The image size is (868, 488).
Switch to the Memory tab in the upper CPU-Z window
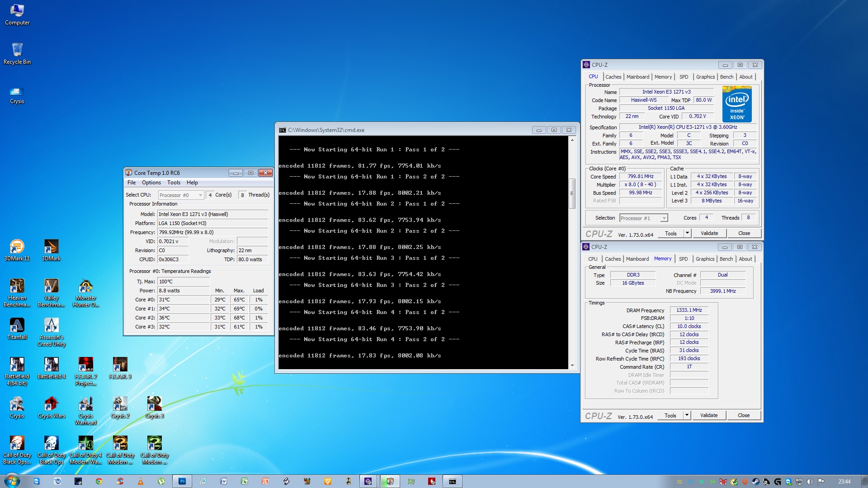663,77
